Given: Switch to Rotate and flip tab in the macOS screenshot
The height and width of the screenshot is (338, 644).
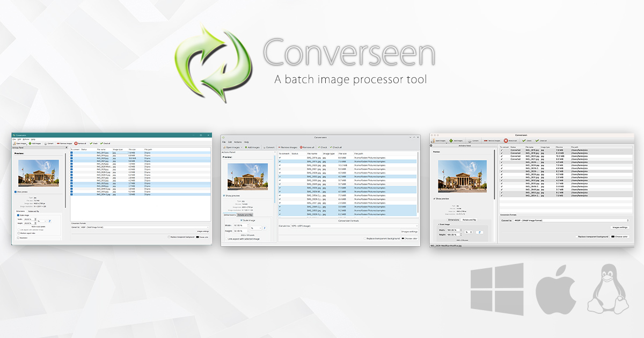Looking at the screenshot, I should click(x=470, y=220).
